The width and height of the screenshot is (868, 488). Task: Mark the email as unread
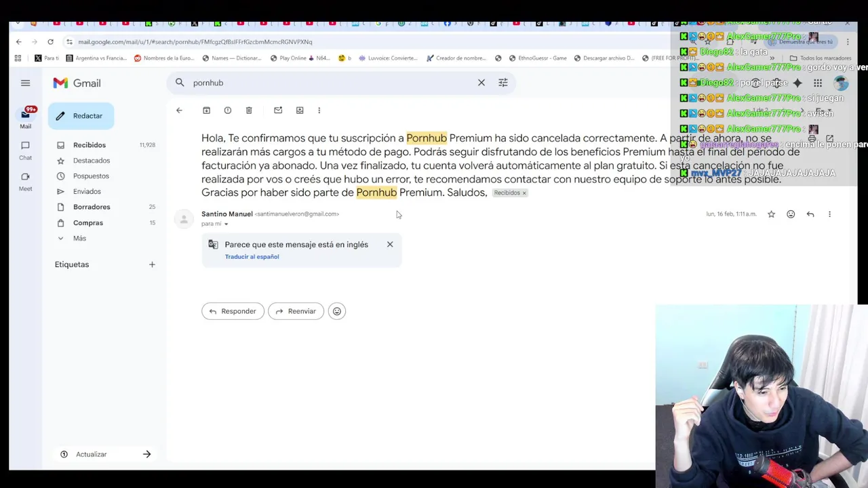coord(278,110)
